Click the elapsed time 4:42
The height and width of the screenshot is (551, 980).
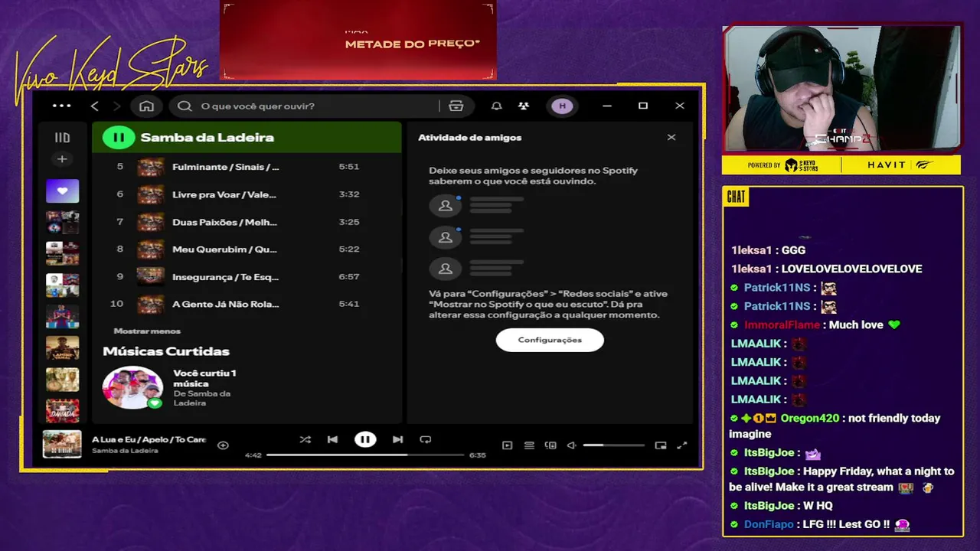[253, 455]
